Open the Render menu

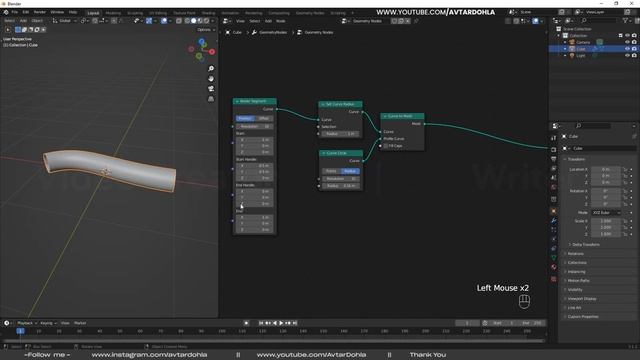40,12
